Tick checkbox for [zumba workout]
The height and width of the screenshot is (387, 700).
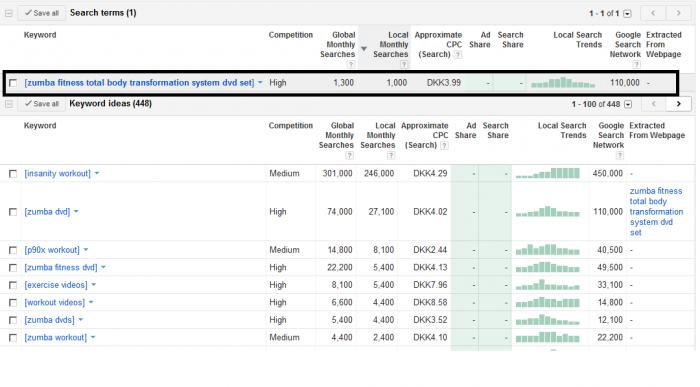click(13, 338)
